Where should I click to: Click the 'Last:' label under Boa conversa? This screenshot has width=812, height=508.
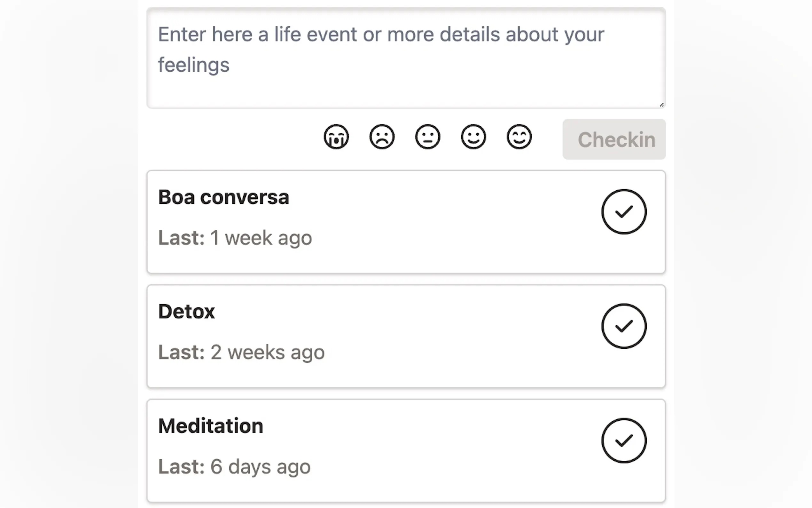pyautogui.click(x=181, y=238)
